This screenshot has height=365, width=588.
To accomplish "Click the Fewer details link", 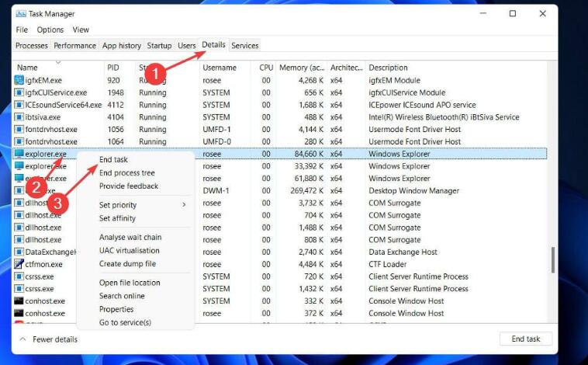I will tap(55, 339).
